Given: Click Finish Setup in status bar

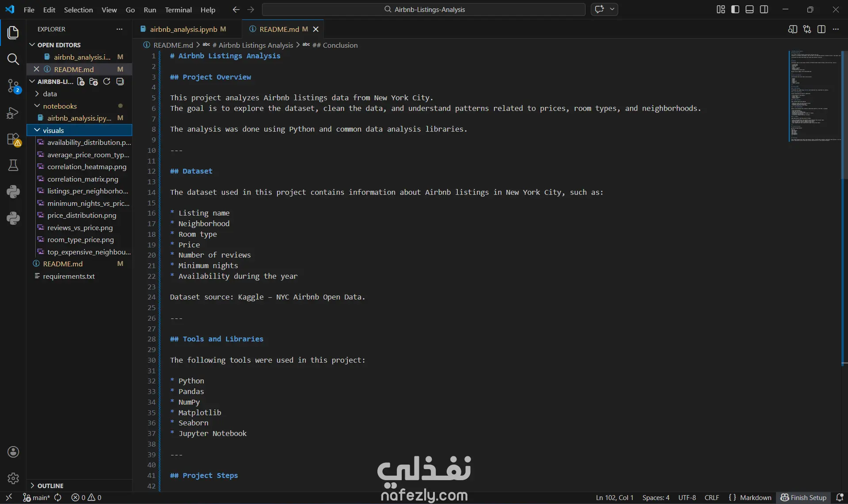Looking at the screenshot, I should tap(803, 497).
